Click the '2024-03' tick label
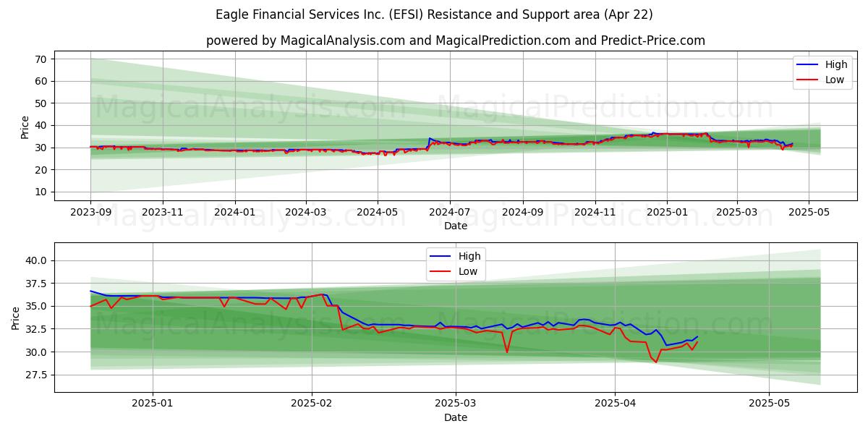The image size is (868, 434). coord(305,212)
